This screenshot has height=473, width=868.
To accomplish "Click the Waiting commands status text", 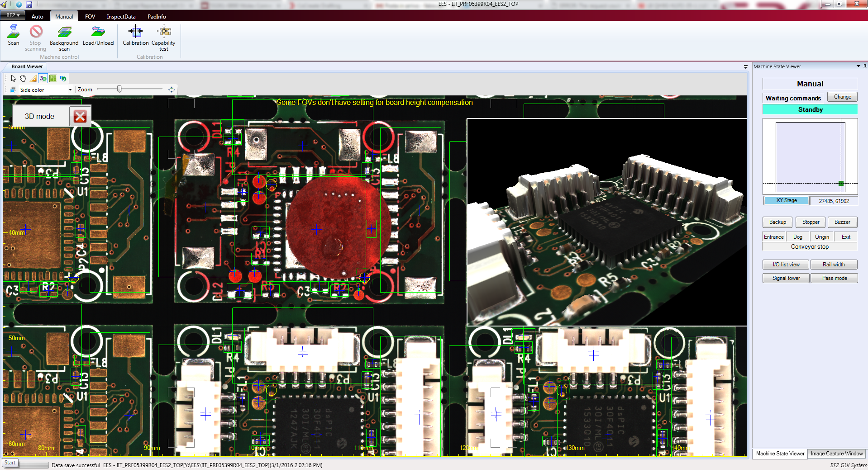I will (x=793, y=98).
